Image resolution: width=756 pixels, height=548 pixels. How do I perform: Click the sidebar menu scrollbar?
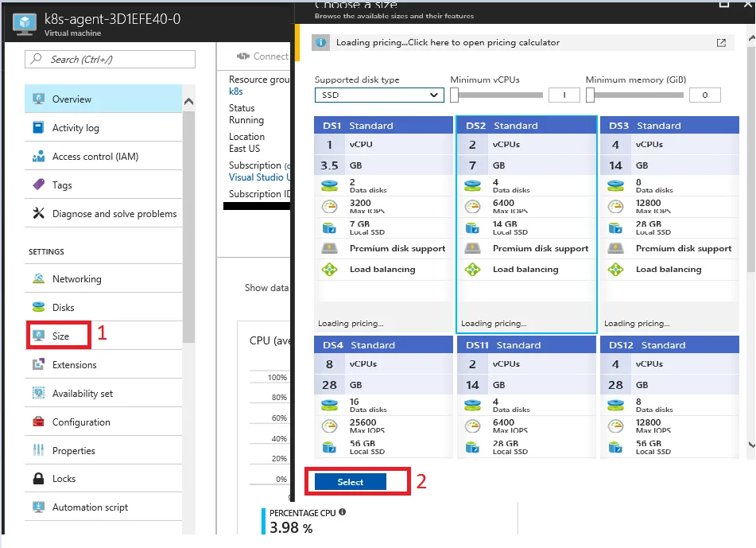[x=189, y=227]
